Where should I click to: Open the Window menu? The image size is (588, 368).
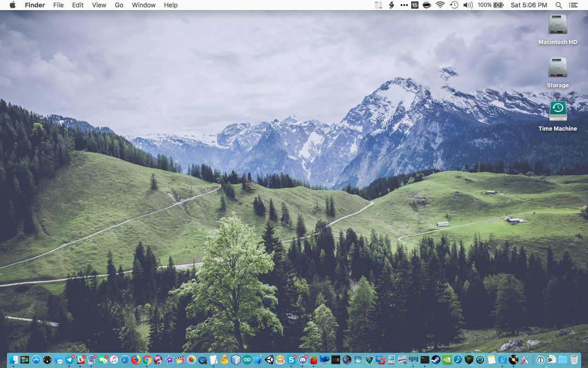pos(143,5)
